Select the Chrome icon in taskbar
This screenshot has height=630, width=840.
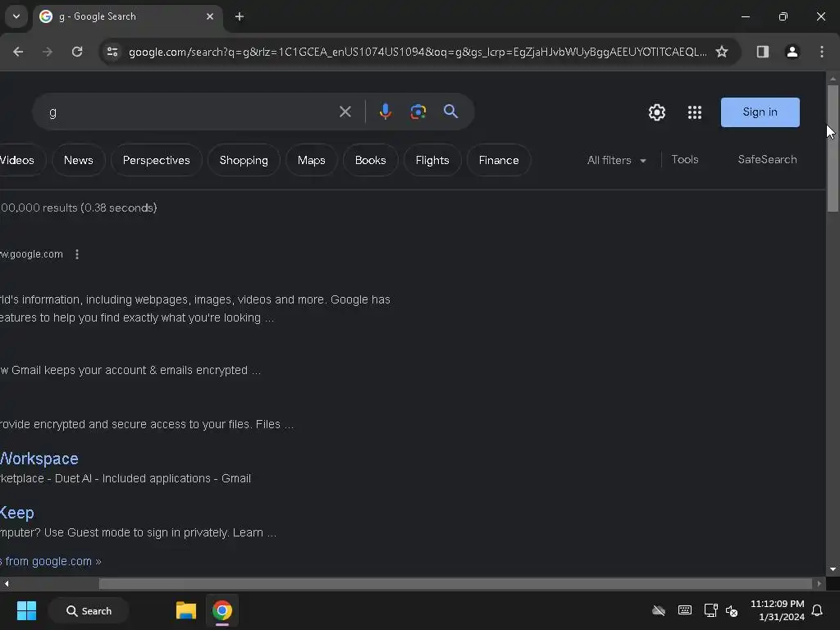221,610
